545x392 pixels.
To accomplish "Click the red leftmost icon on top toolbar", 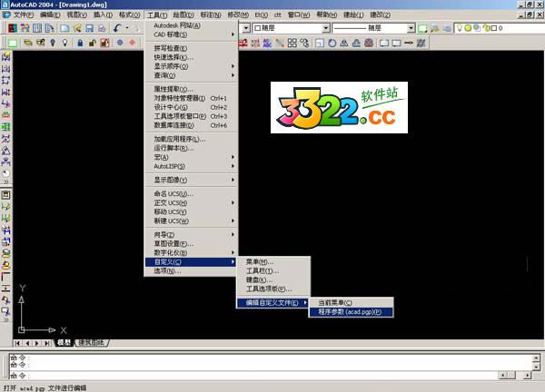I will 13,28.
